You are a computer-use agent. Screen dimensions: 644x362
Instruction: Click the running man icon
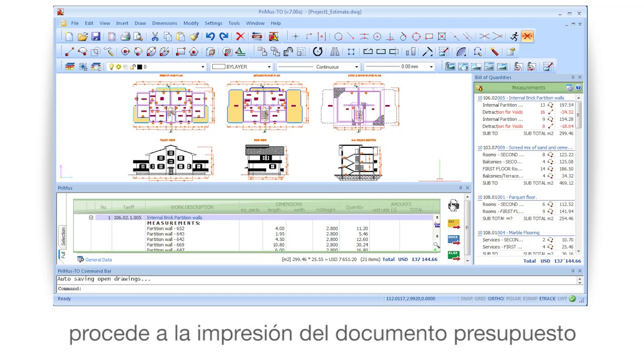click(x=514, y=36)
